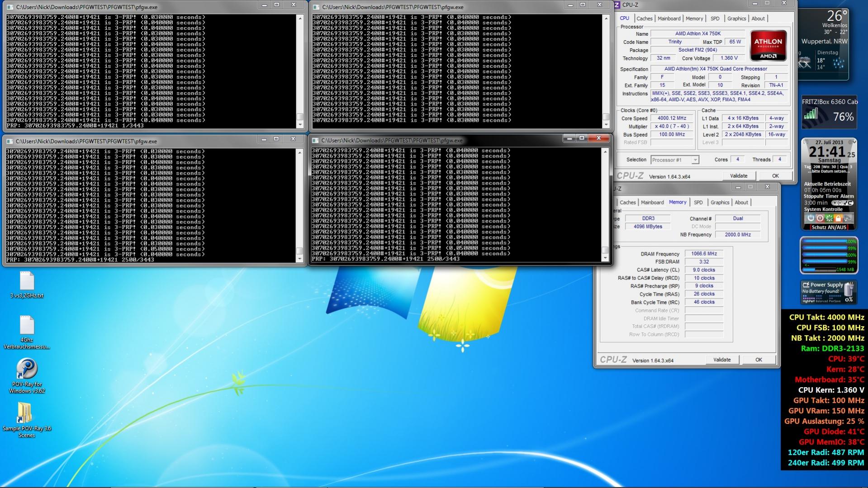Click the scroll-down arrow in the bottom-right pfgw.exe window
The image size is (868, 488).
pyautogui.click(x=605, y=258)
